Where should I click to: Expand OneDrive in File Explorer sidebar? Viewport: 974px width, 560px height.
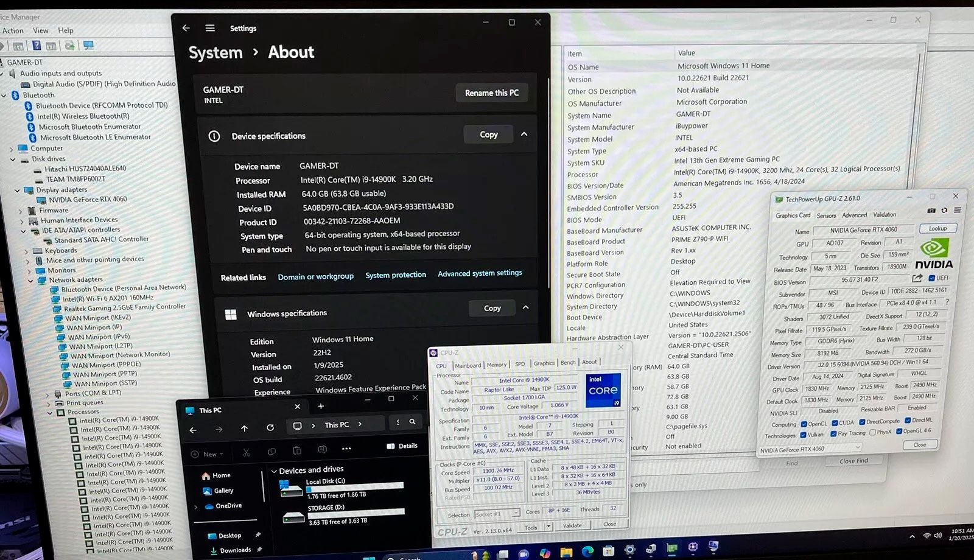[196, 506]
